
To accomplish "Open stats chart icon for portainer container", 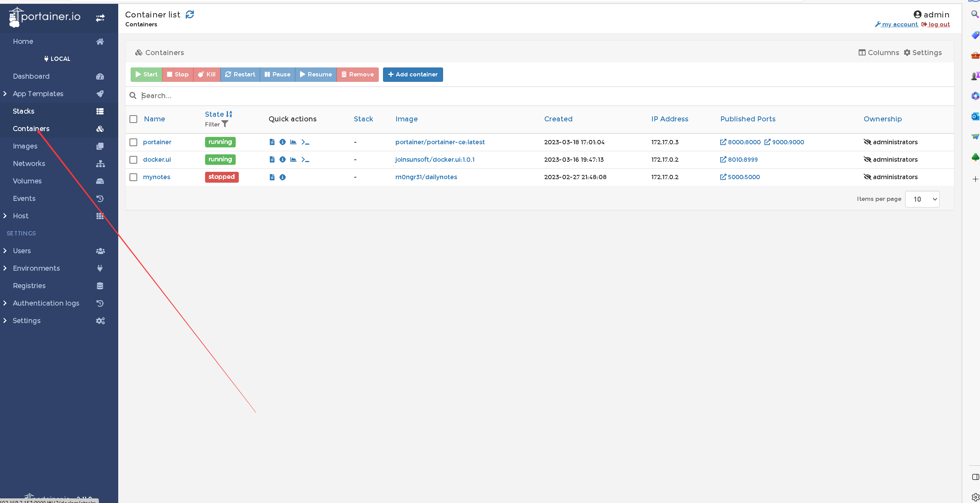I will tap(293, 142).
